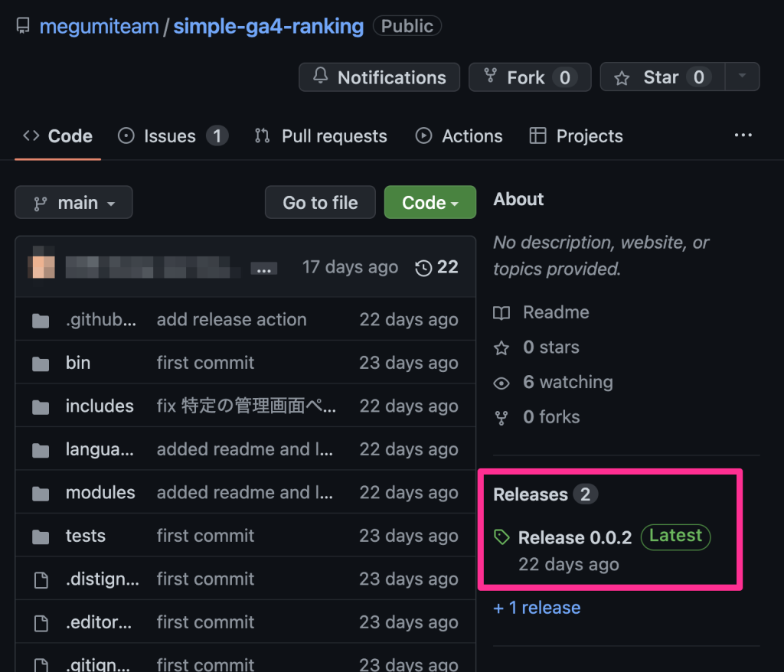Viewport: 784px width, 672px height.
Task: Click the Readme book icon
Action: [501, 313]
